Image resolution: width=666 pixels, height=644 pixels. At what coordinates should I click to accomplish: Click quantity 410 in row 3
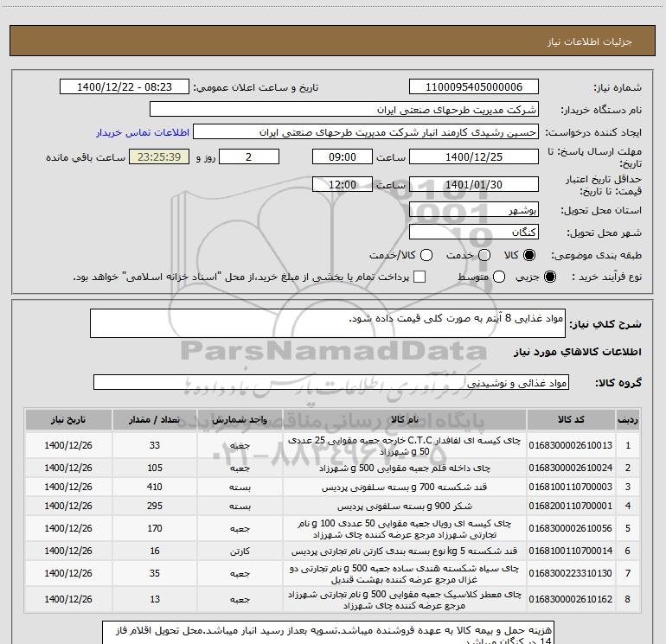click(155, 487)
